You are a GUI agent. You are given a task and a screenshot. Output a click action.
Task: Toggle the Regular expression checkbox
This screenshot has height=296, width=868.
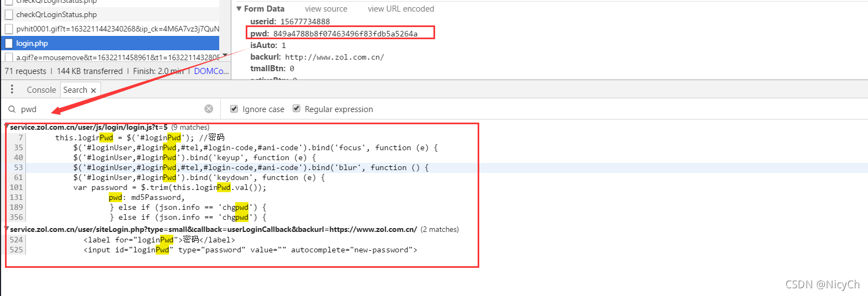tap(297, 109)
